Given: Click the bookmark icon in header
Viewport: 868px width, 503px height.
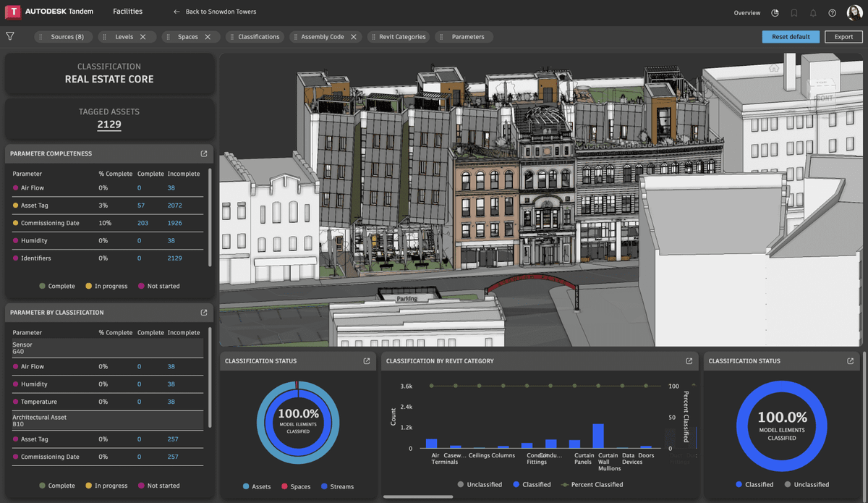Looking at the screenshot, I should click(x=794, y=12).
